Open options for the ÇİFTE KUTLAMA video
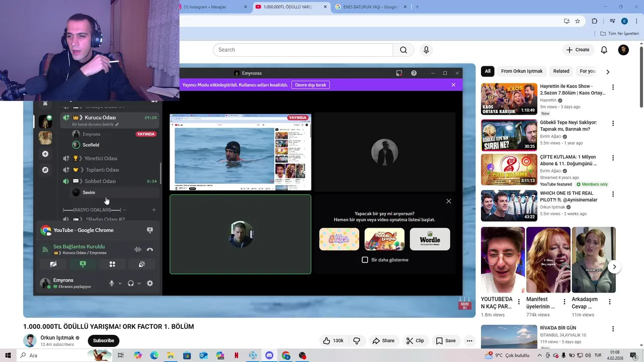 point(613,158)
